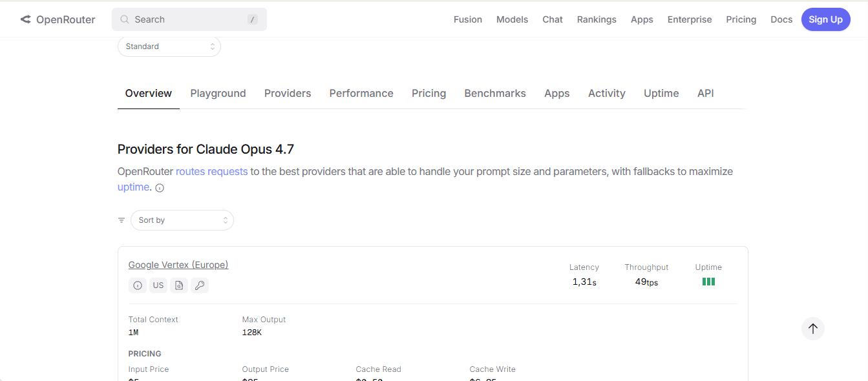Click the green uptime bars indicator

pyautogui.click(x=708, y=282)
